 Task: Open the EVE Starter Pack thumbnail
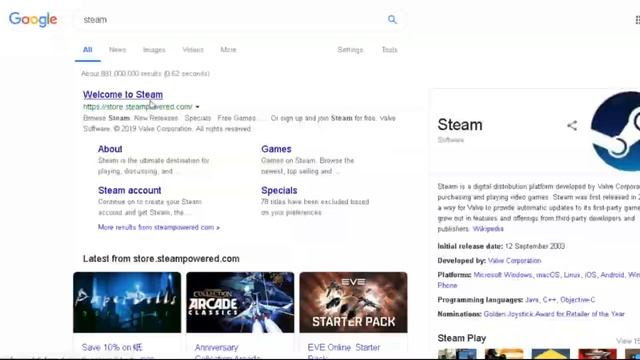coord(353,302)
